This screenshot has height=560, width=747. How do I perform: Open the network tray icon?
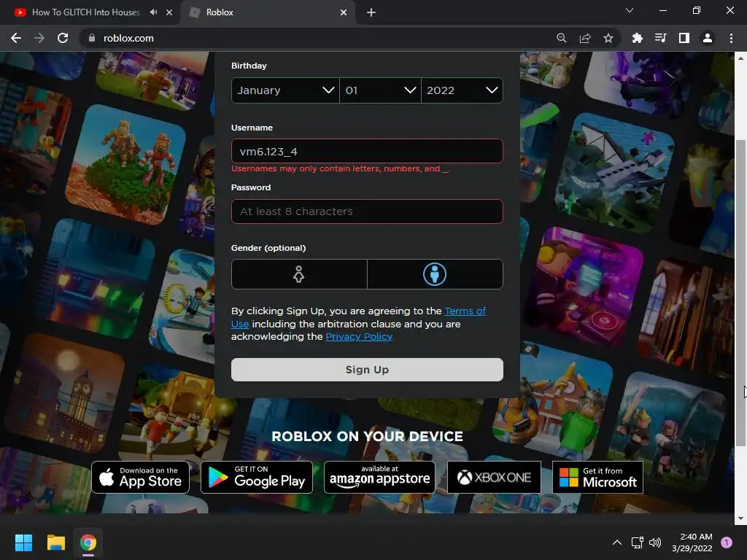[637, 542]
